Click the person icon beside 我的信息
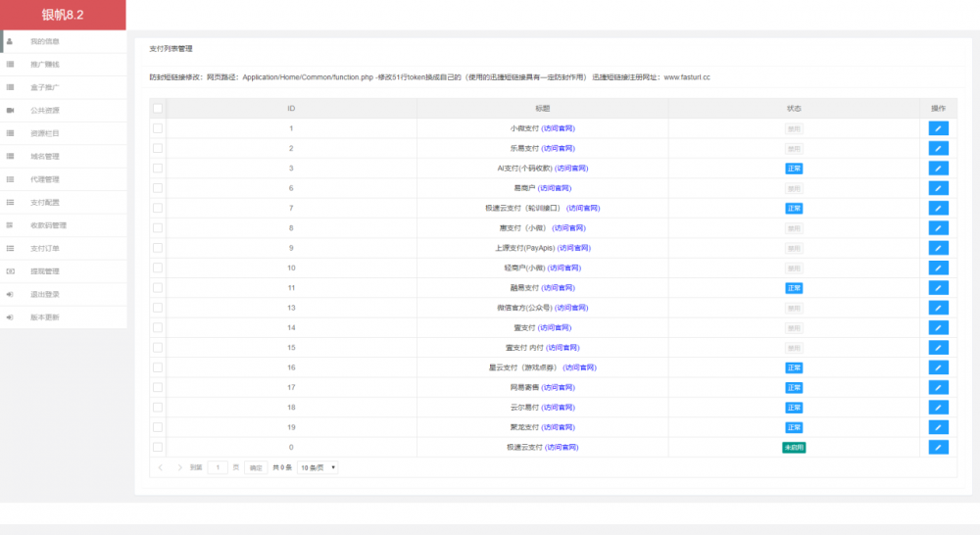This screenshot has height=535, width=980. click(x=10, y=41)
